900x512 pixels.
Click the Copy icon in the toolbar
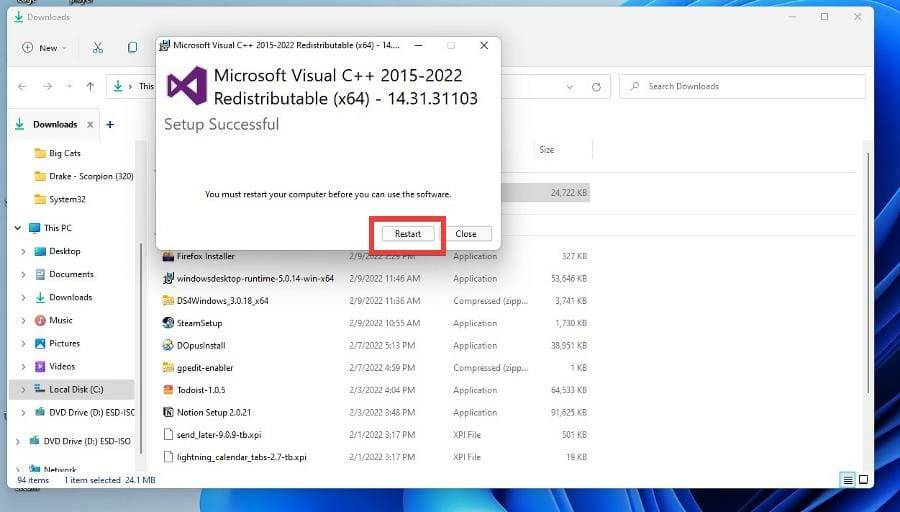[132, 48]
